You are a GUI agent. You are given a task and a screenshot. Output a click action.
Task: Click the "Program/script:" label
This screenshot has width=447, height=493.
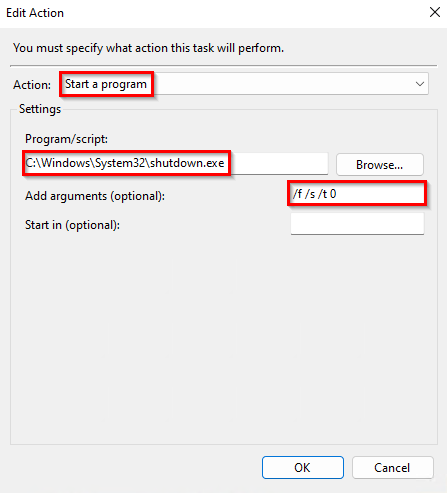click(66, 139)
